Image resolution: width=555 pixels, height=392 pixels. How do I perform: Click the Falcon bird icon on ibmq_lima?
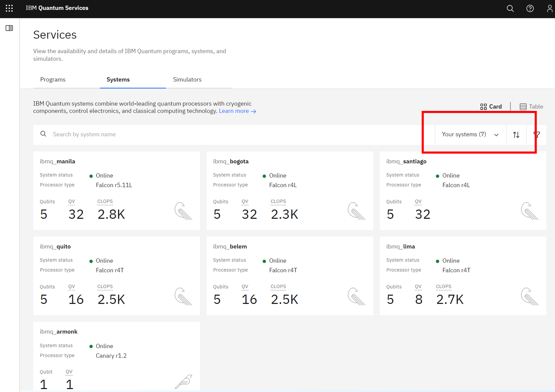tap(530, 296)
